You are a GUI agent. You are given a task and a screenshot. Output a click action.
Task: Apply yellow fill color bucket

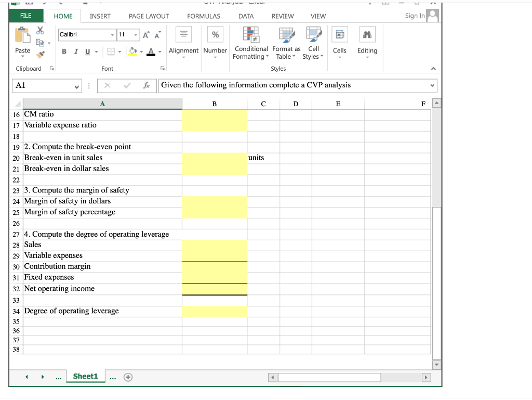pyautogui.click(x=132, y=51)
